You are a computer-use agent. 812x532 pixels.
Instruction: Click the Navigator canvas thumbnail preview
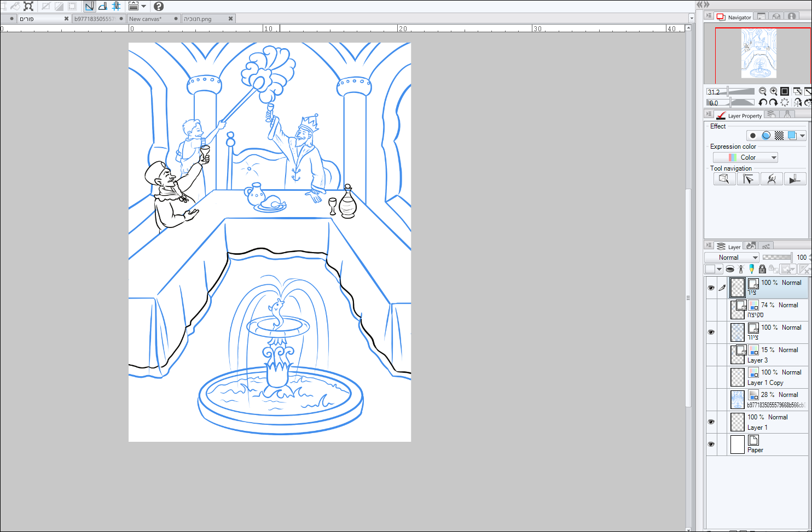pos(758,54)
